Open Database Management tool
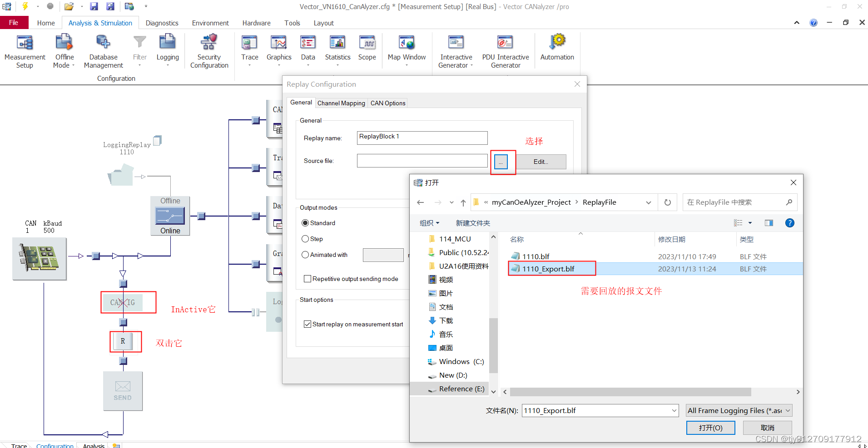The image size is (868, 448). pyautogui.click(x=103, y=52)
